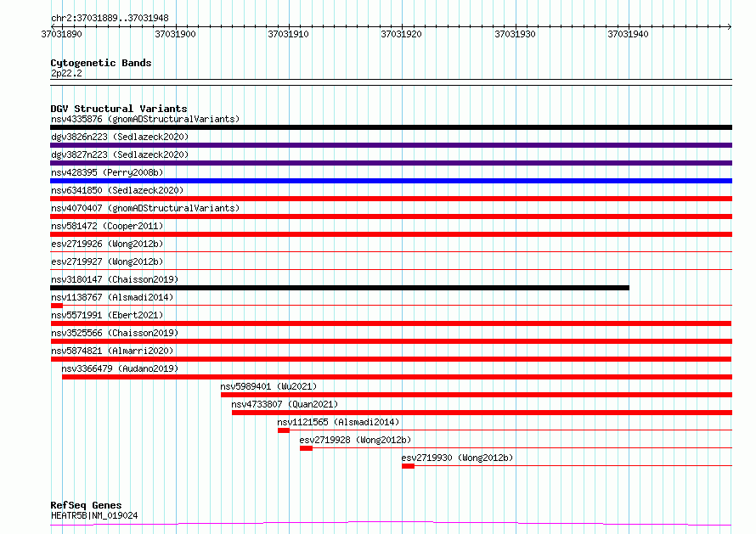Click the right arrow of the ruler

729,26
